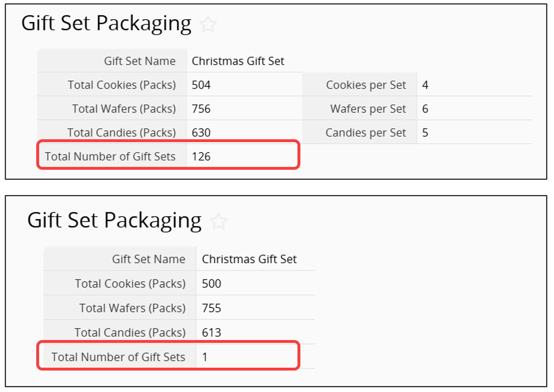The image size is (554, 392).
Task: Click the Candies per Set value 5
Action: pos(425,133)
